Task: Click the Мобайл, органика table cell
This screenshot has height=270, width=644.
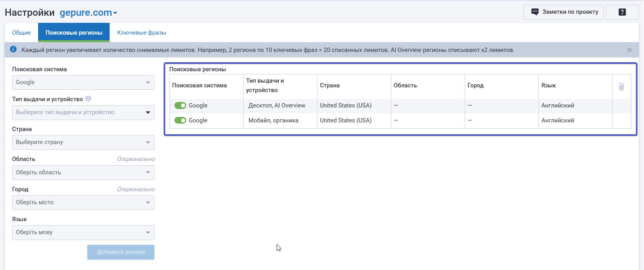Action: [273, 120]
